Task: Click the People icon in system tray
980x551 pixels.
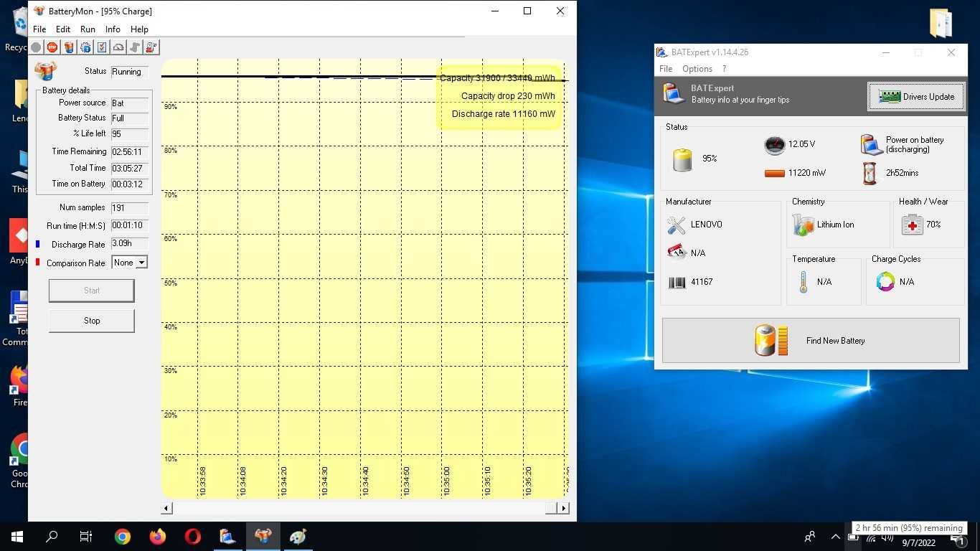Action: [x=810, y=537]
